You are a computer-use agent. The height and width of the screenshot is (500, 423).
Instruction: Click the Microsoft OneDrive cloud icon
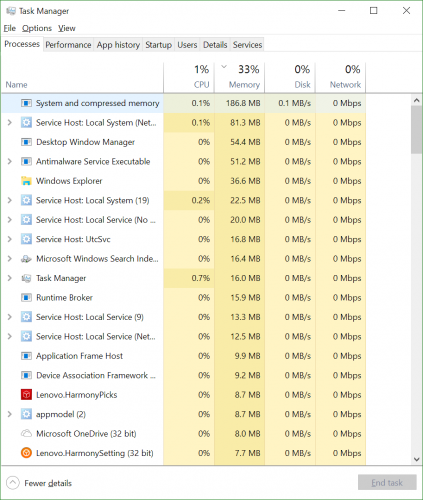[x=26, y=434]
